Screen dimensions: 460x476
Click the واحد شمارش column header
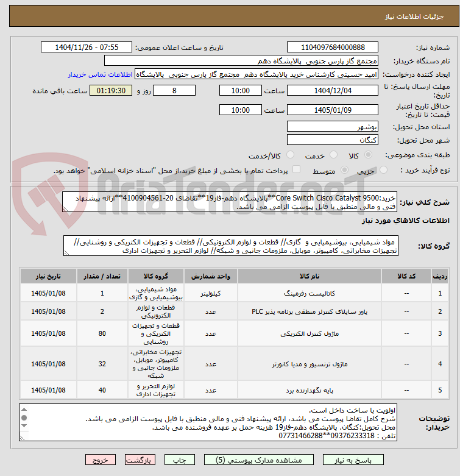click(211, 276)
